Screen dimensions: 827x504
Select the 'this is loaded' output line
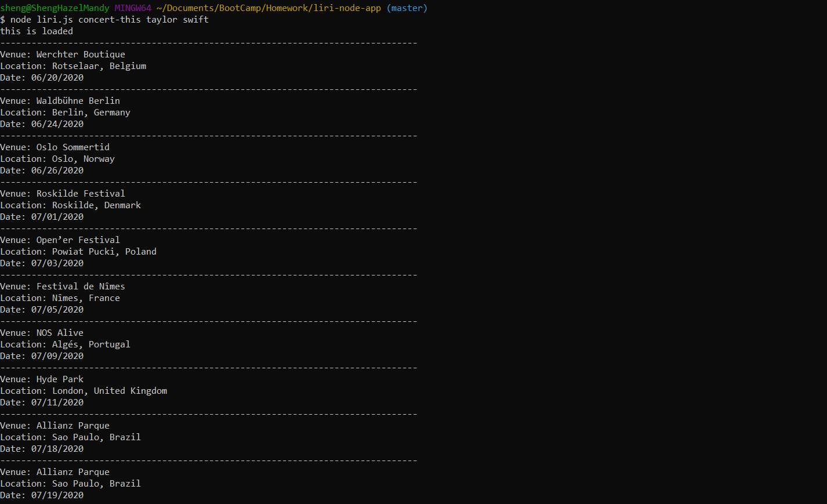click(36, 31)
